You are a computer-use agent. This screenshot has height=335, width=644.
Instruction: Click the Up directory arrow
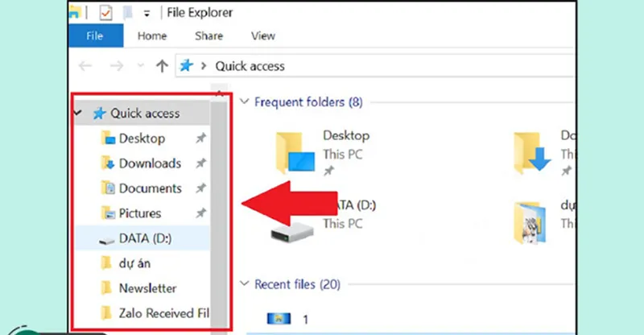(162, 66)
